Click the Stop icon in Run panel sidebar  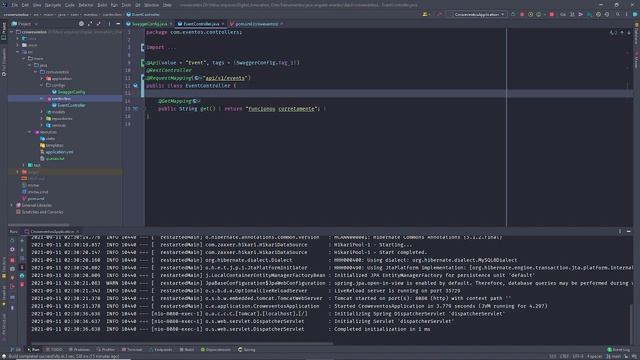(12, 260)
